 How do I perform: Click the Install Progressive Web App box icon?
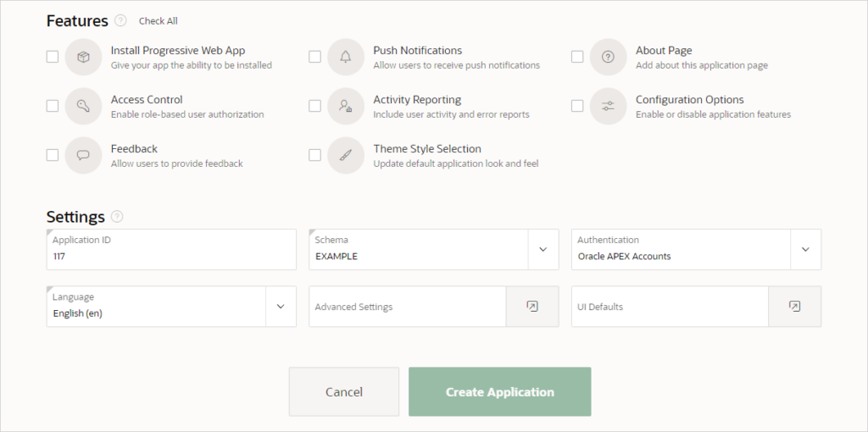[84, 57]
